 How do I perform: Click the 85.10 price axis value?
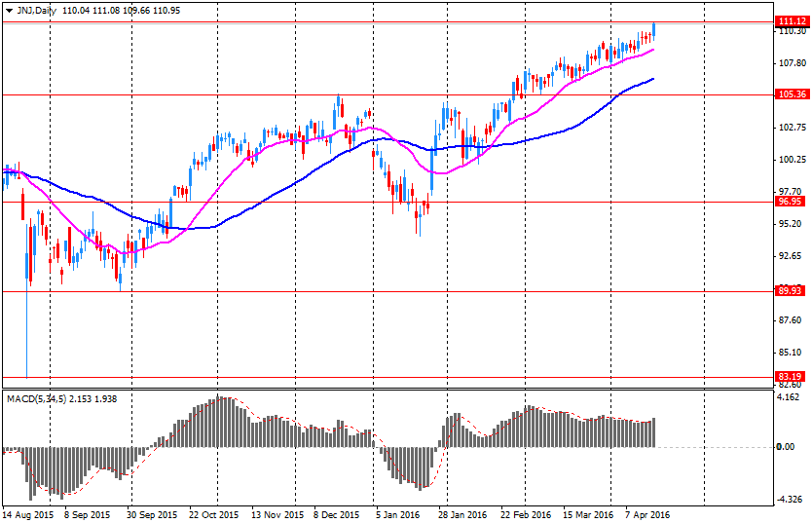pos(793,353)
